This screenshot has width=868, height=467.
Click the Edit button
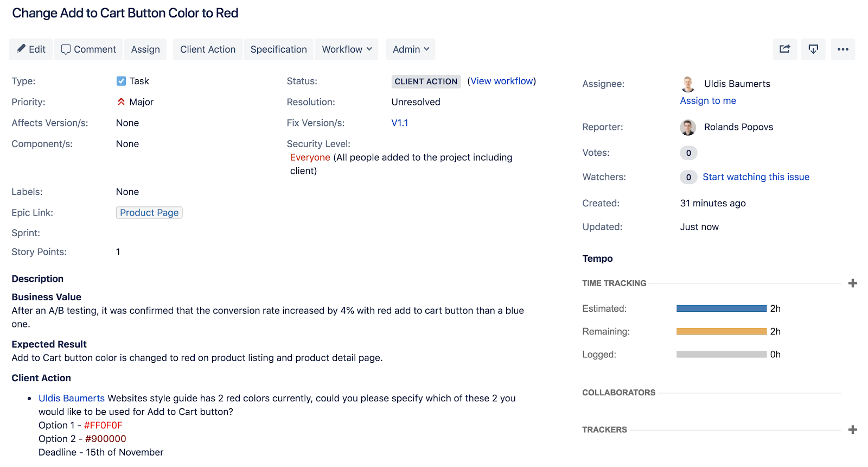tap(31, 49)
